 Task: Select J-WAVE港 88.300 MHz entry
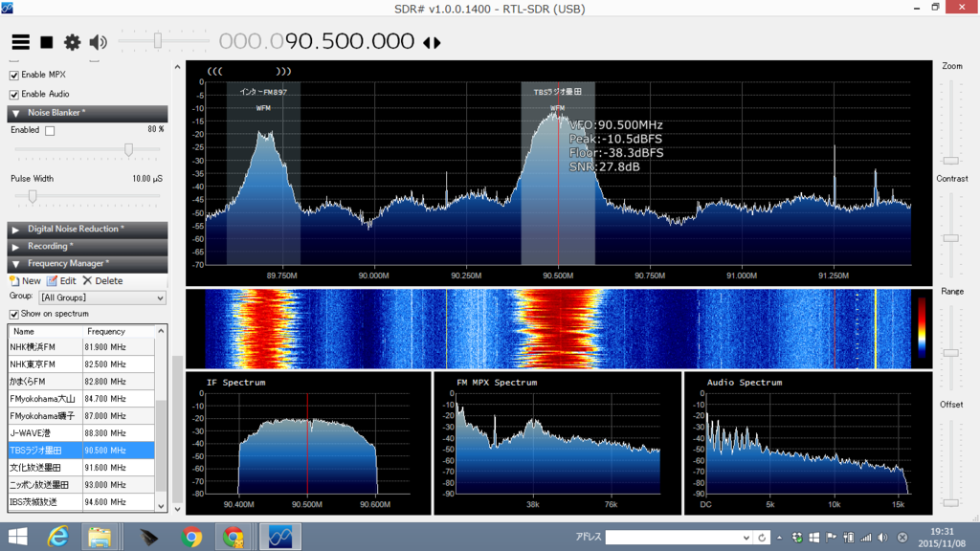coord(81,433)
